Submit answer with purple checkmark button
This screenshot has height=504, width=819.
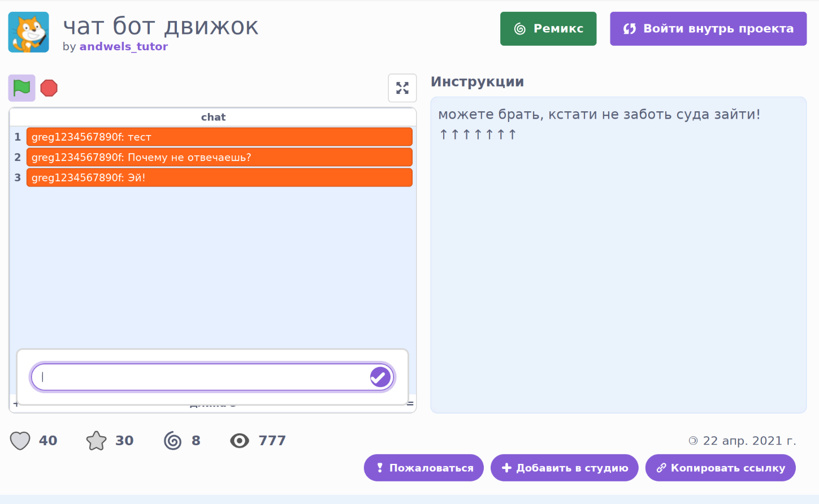[380, 377]
